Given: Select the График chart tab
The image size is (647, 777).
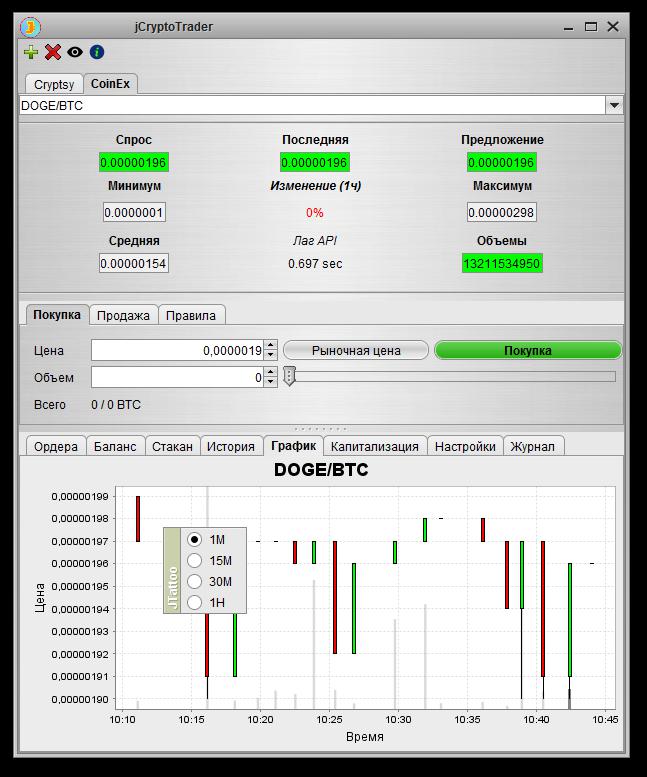Looking at the screenshot, I should coord(293,445).
